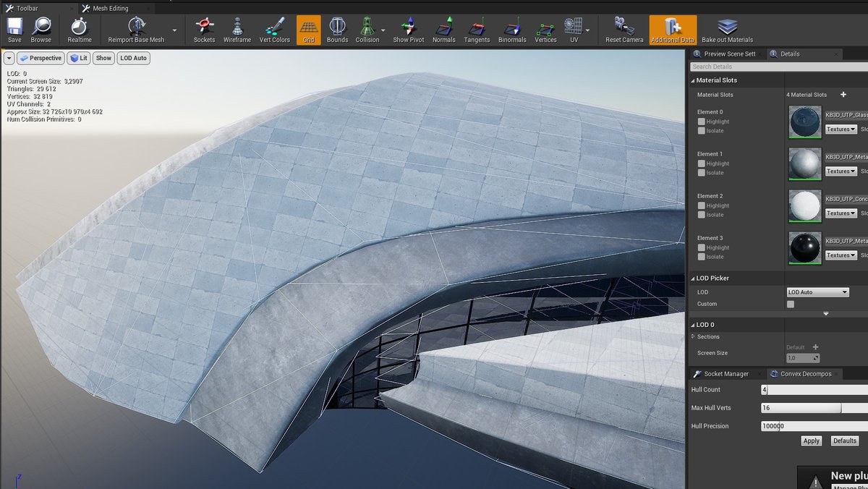The width and height of the screenshot is (868, 489).
Task: Show mesh Bounds
Action: pos(338,30)
